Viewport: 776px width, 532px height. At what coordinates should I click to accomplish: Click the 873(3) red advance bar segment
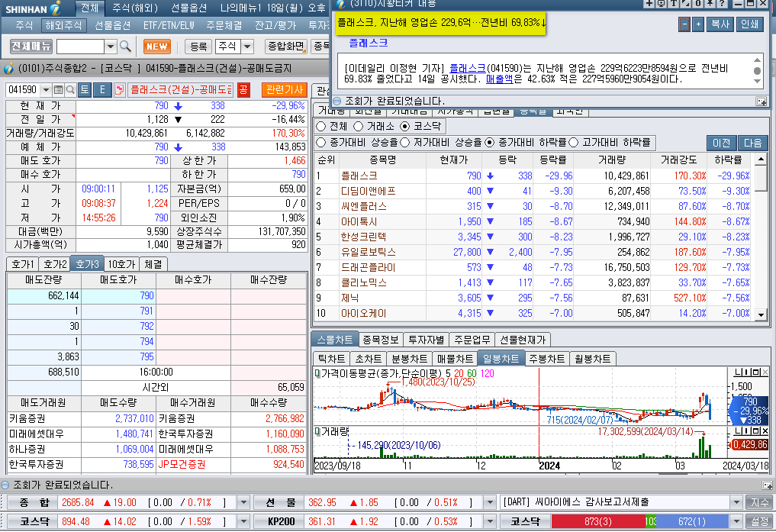pos(598,521)
